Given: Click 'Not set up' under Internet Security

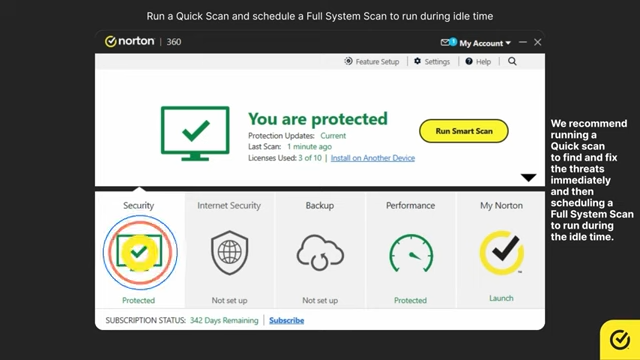Looking at the screenshot, I should 229,300.
